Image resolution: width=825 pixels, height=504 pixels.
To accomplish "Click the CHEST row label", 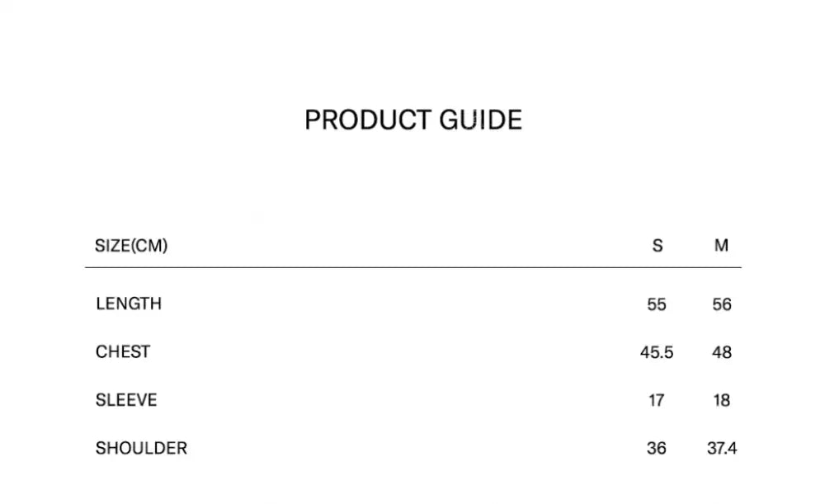I will pyautogui.click(x=123, y=352).
